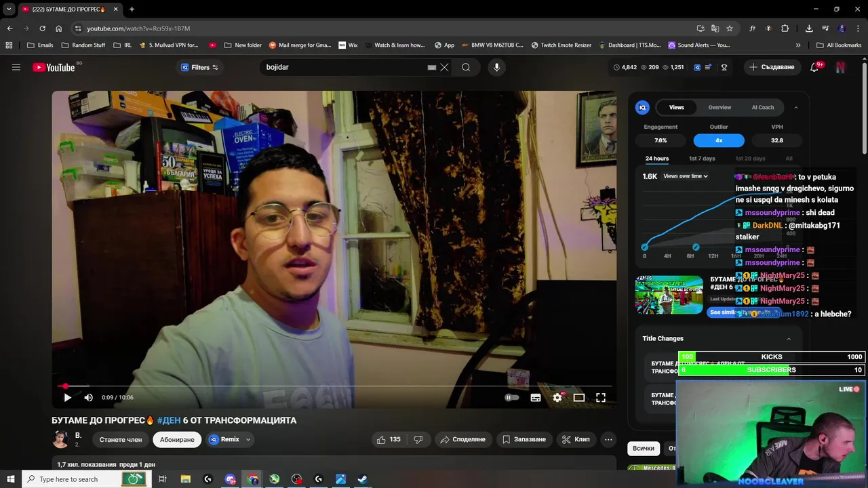
Task: Play the video
Action: [x=67, y=398]
